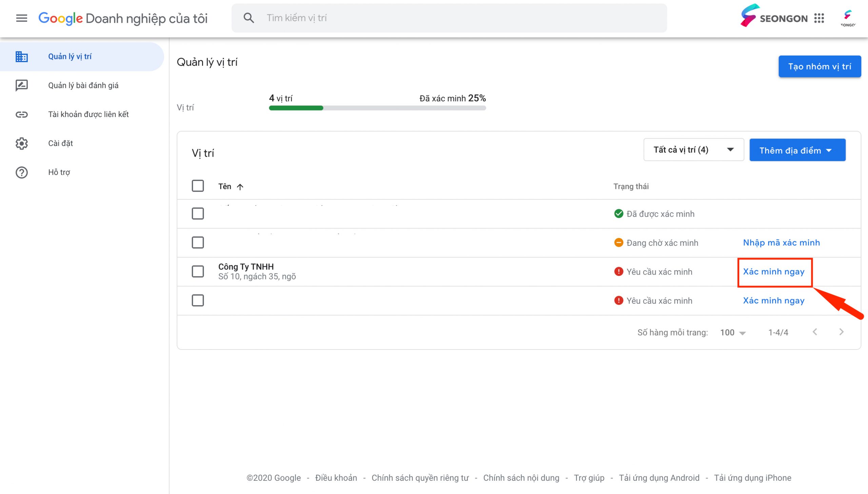This screenshot has width=868, height=494.
Task: Open the Google apps grid
Action: click(x=819, y=18)
